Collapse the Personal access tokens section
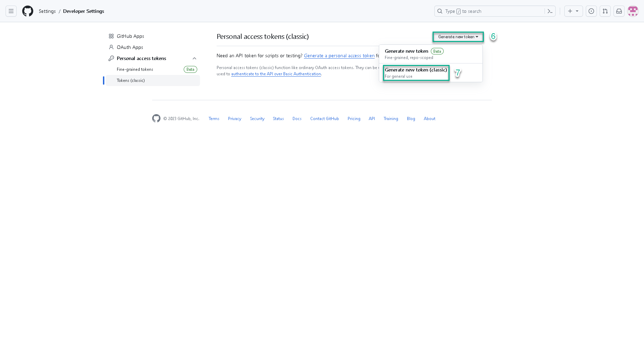The image size is (644, 348). pyautogui.click(x=194, y=58)
